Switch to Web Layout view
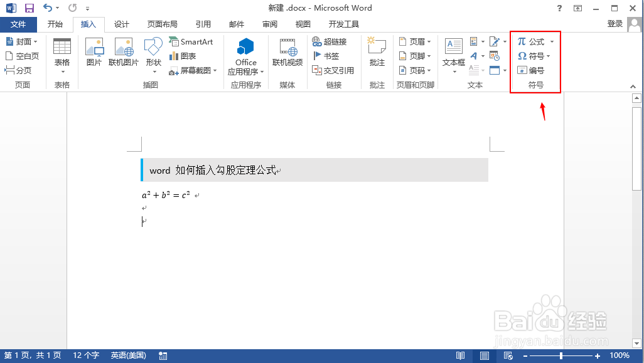The height and width of the screenshot is (363, 644). 508,355
